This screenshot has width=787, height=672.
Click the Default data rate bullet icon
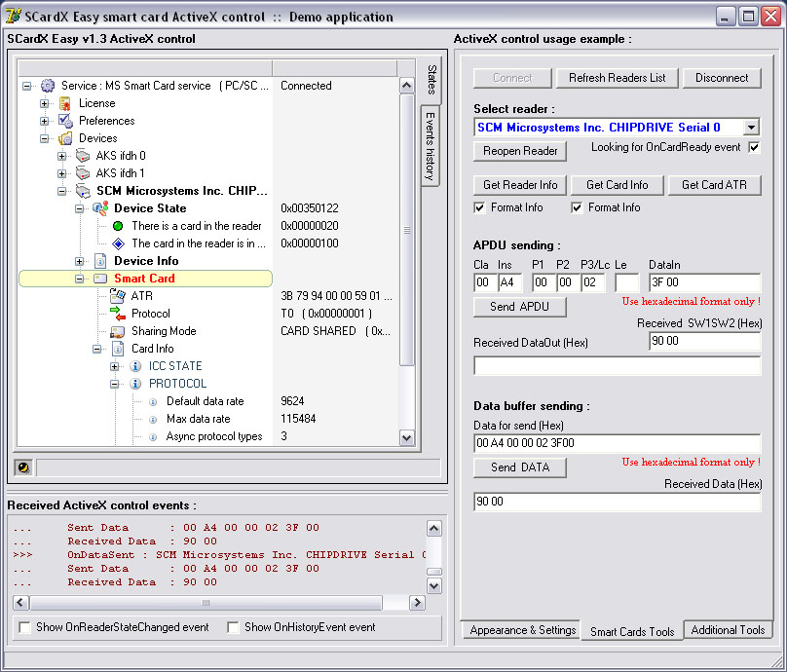153,402
